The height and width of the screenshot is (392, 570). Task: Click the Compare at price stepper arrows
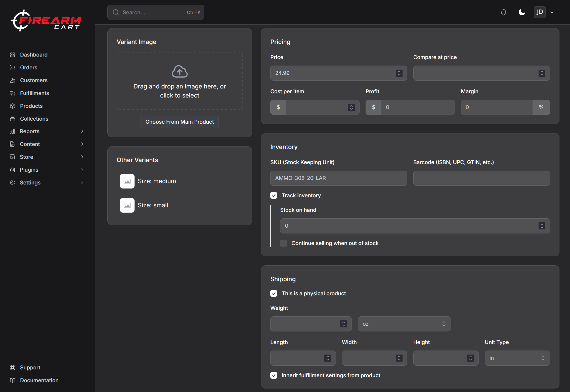pos(542,73)
